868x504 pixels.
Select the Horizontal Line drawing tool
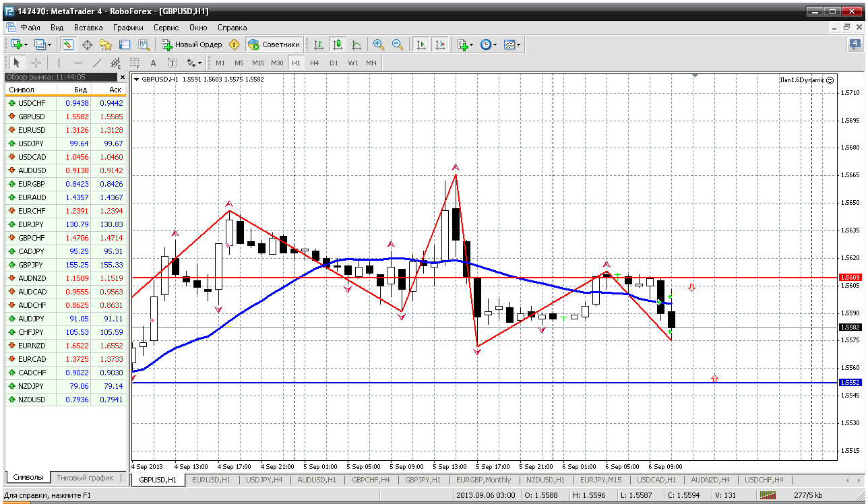coord(77,63)
